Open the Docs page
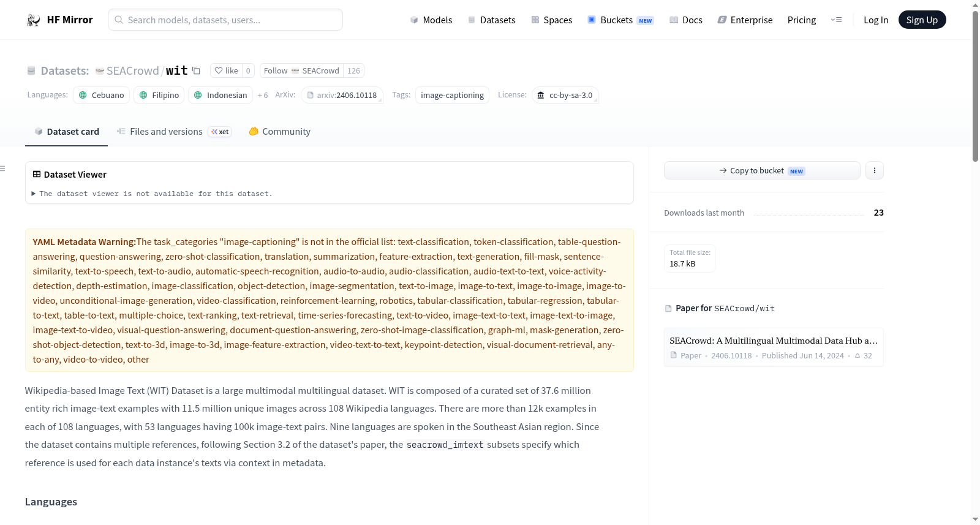Screen dimensions: 980x525 686,20
